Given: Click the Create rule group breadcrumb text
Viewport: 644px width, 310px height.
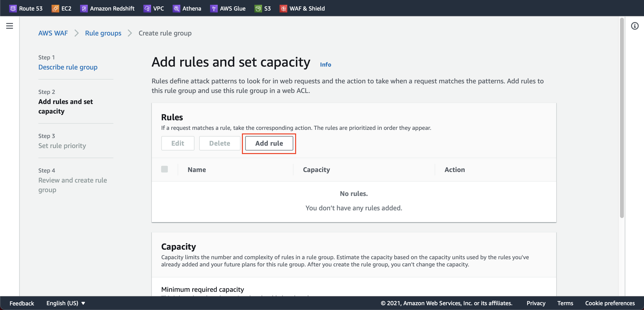Looking at the screenshot, I should pyautogui.click(x=165, y=33).
